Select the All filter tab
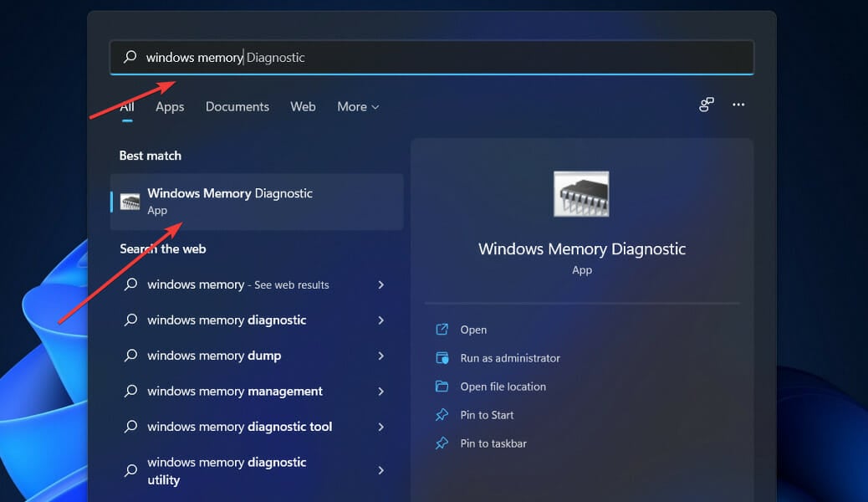Viewport: 868px width, 502px height. (127, 106)
